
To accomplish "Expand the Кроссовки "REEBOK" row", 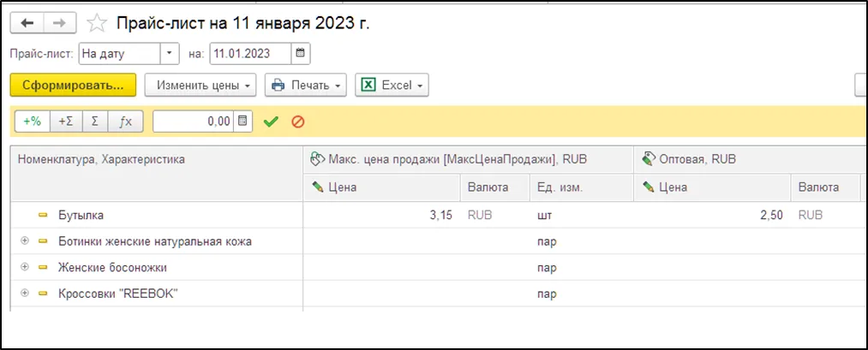I will click(25, 294).
